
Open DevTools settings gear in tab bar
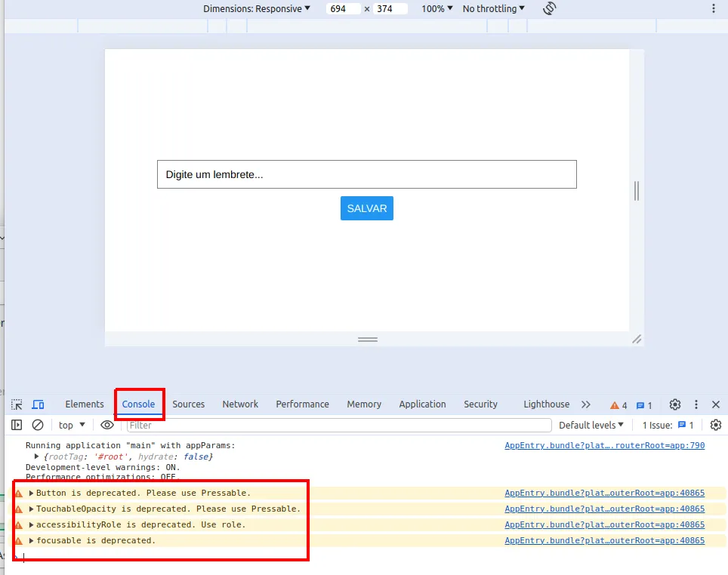click(675, 404)
